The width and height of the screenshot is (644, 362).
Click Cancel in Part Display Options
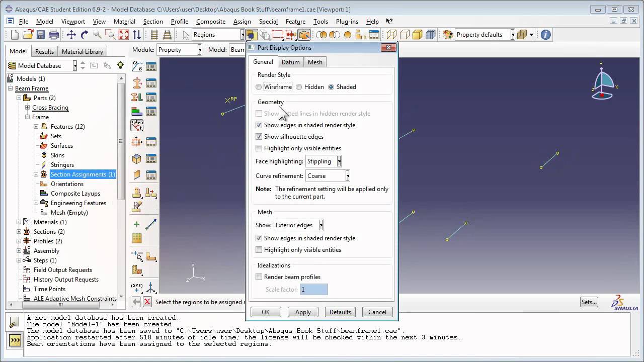[x=377, y=312]
